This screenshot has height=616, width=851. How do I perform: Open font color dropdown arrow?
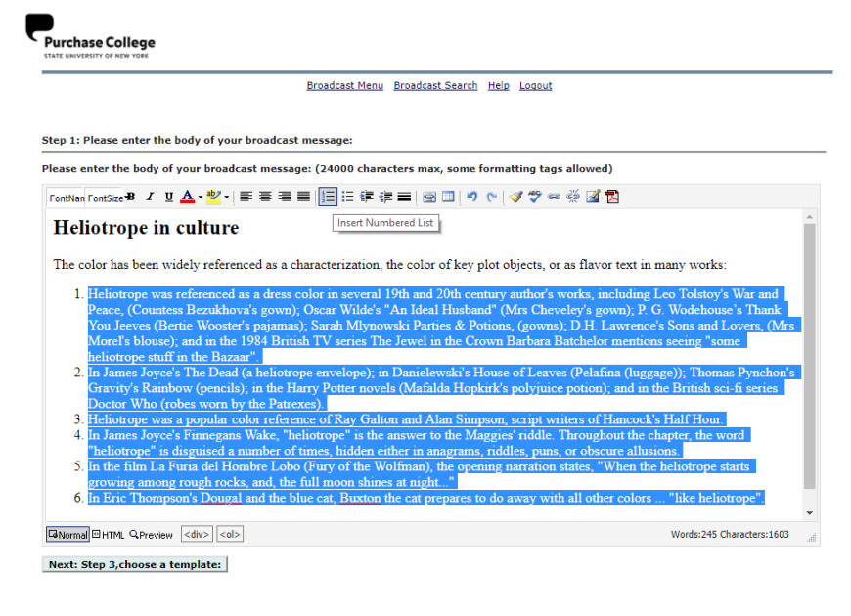(x=201, y=197)
